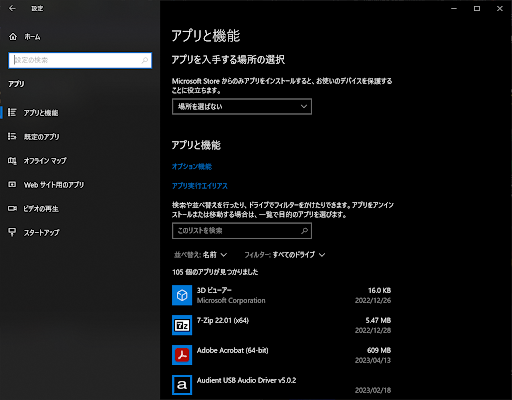Open オフライン マップ settings page
This screenshot has height=400, width=512.
(x=45, y=161)
